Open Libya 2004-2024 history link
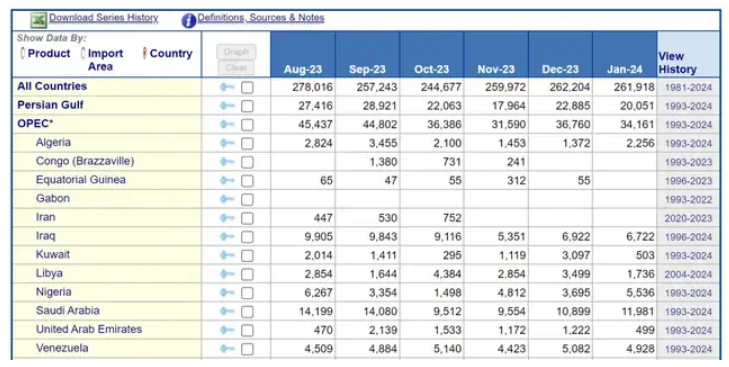729x367 pixels. pos(688,274)
